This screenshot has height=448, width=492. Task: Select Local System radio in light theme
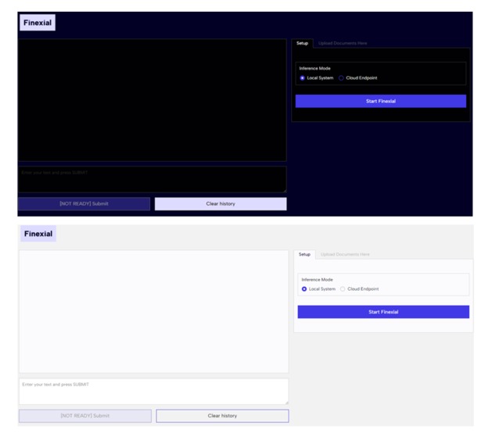[x=304, y=289]
